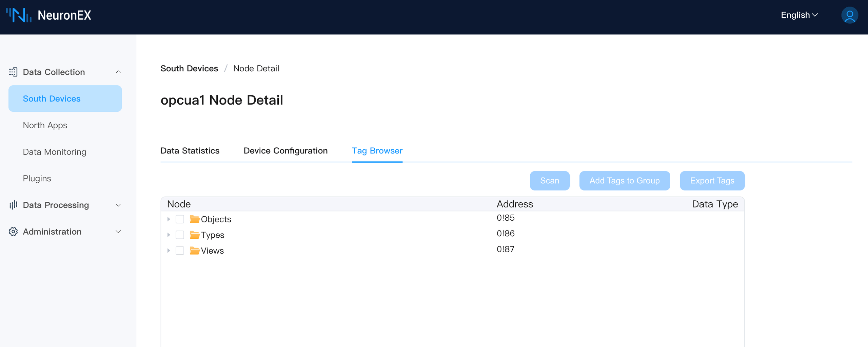Click the Types folder icon
The height and width of the screenshot is (347, 868).
194,235
